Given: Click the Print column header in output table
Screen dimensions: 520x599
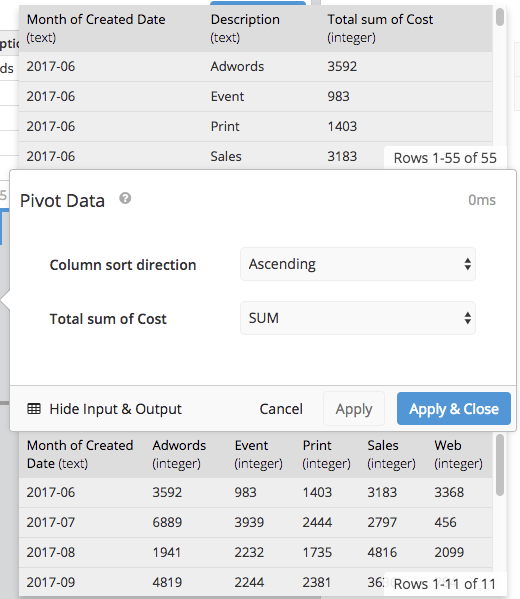Looking at the screenshot, I should [326, 454].
